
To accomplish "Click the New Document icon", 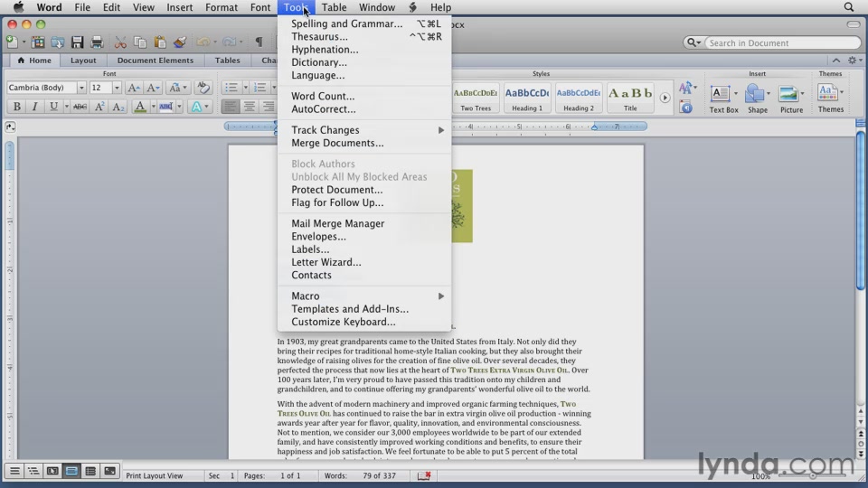I will (x=12, y=42).
